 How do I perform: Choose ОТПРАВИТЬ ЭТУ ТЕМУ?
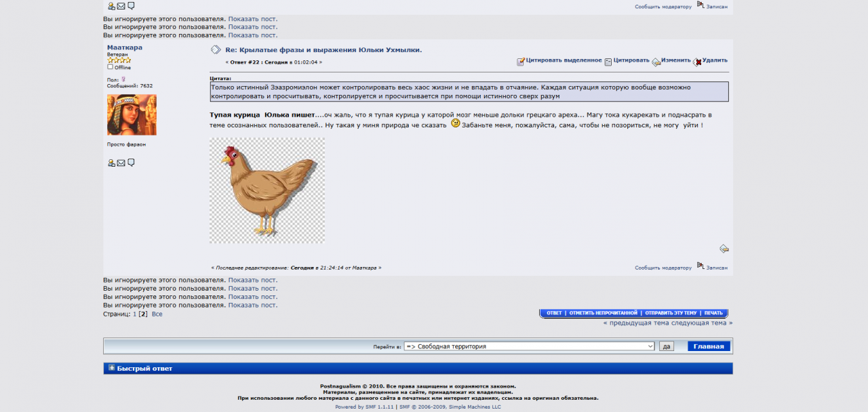coord(671,313)
